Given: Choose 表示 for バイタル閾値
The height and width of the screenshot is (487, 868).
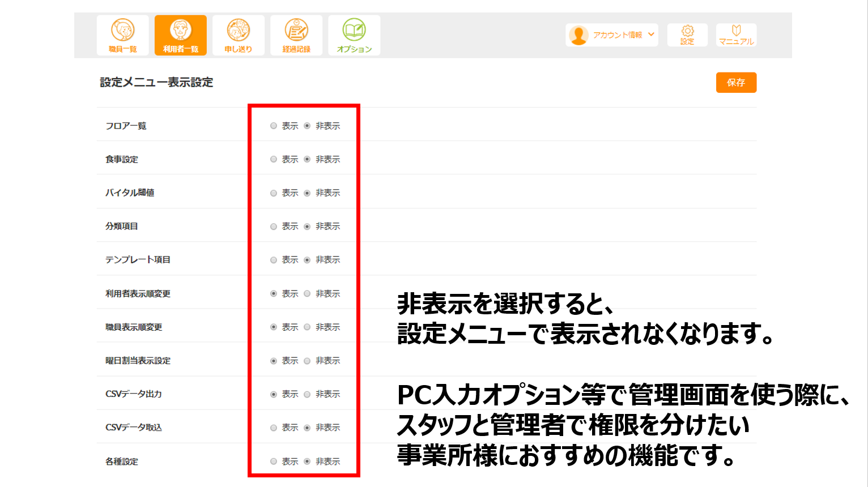Looking at the screenshot, I should (274, 193).
